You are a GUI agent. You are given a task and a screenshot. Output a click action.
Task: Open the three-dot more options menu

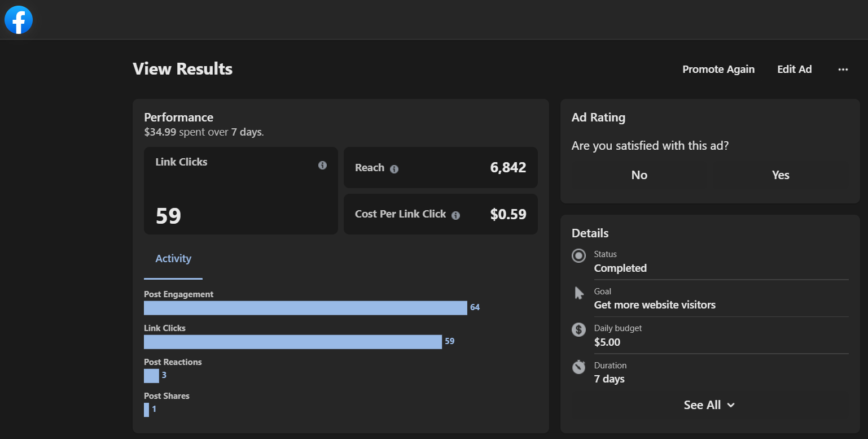tap(843, 69)
